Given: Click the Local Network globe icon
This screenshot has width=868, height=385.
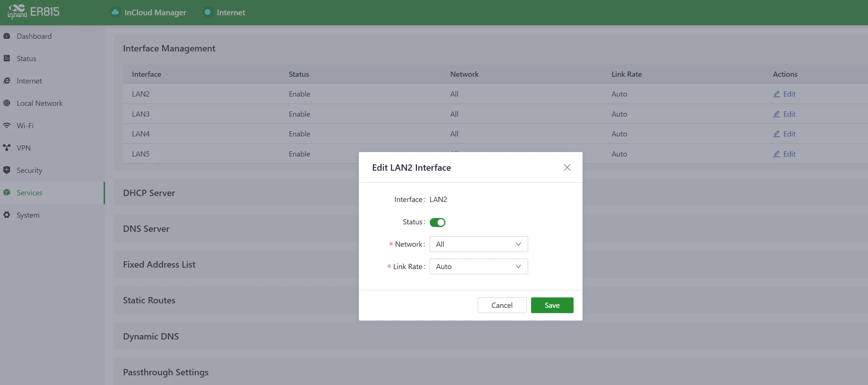Looking at the screenshot, I should [x=7, y=103].
